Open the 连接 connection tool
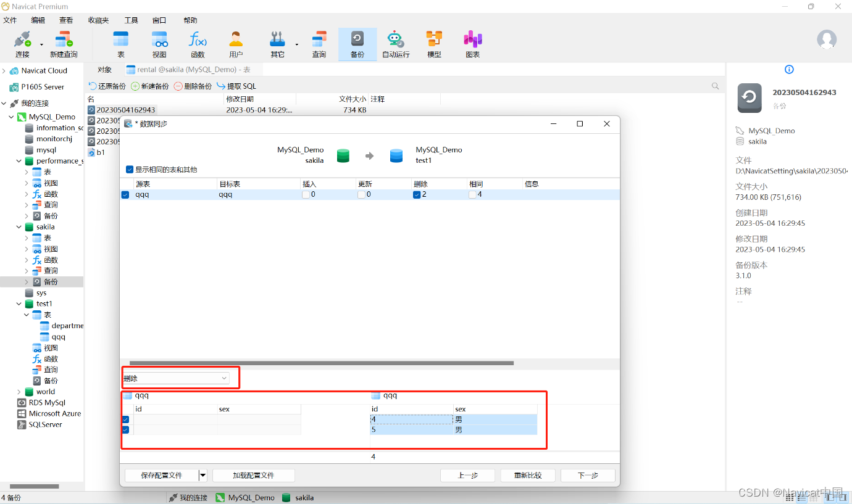Viewport: 852px width, 504px height. (x=22, y=45)
